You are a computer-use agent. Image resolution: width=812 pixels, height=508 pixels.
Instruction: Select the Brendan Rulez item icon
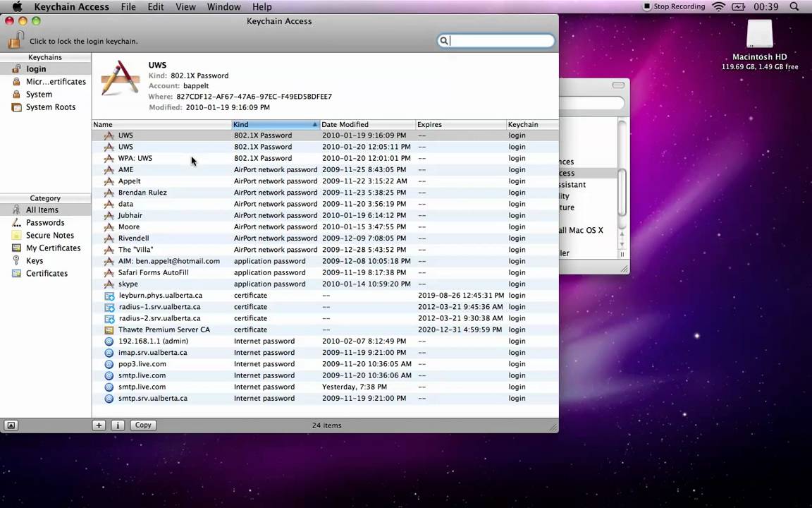(109, 193)
